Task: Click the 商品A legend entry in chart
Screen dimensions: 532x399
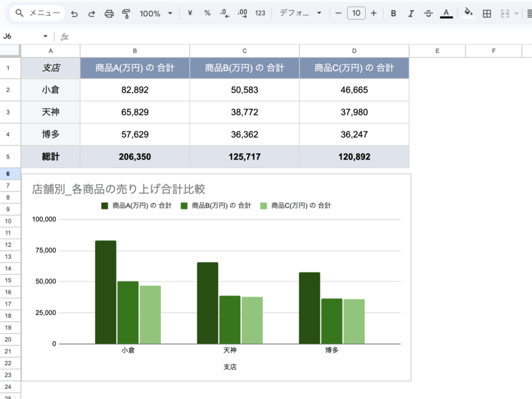Action: [136, 205]
